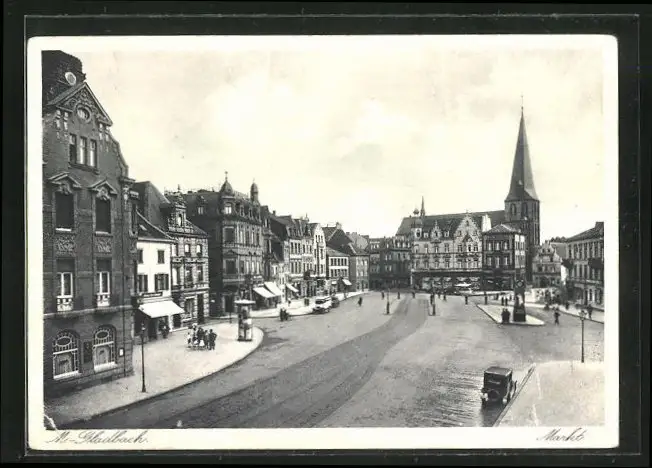The height and width of the screenshot is (468, 652).
Task: Click the building at the far right edge
Action: click(586, 264)
